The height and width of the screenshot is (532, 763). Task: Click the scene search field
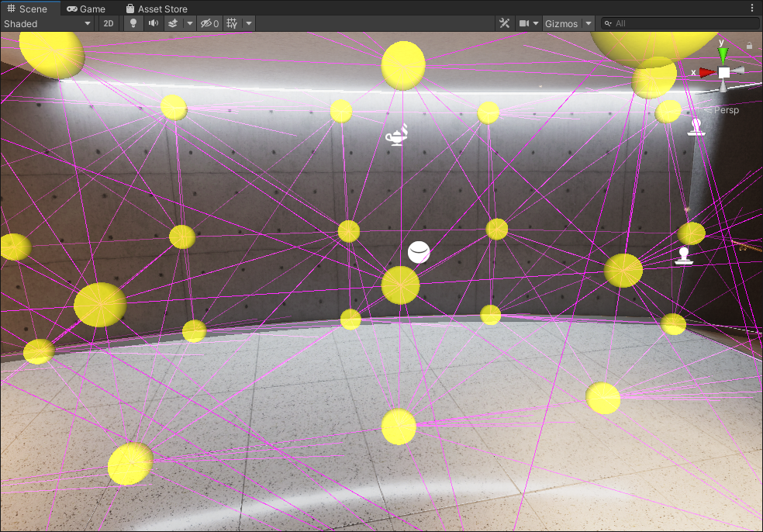(x=680, y=23)
